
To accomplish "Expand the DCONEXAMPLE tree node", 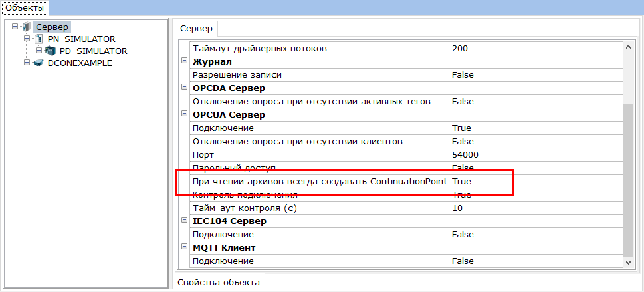I will (27, 63).
